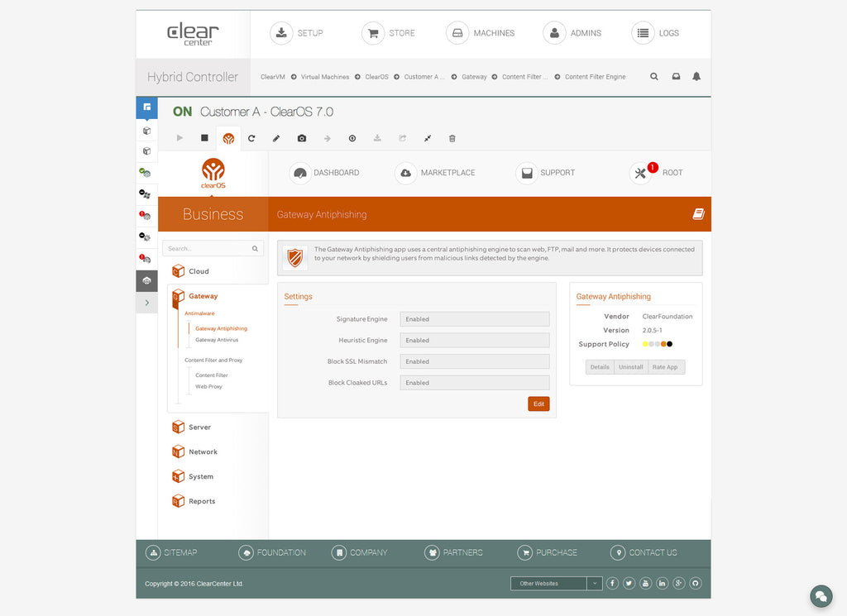Viewport: 847px width, 616px height.
Task: Stop the virtual machine with the square icon
Action: (x=205, y=138)
